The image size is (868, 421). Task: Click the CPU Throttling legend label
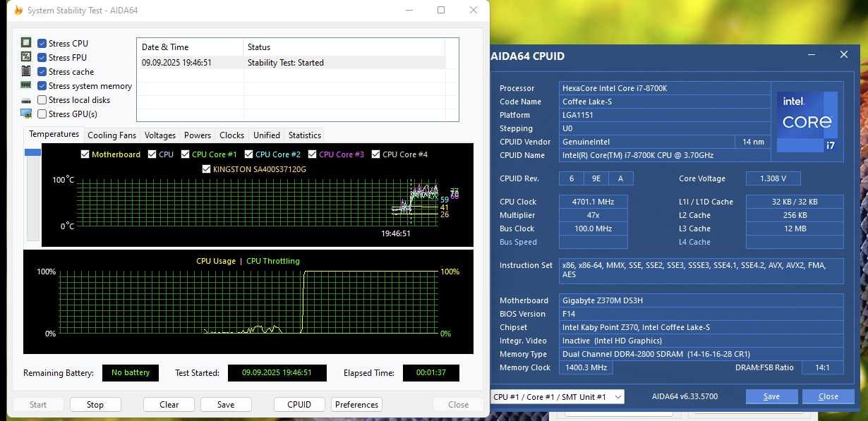(x=273, y=261)
